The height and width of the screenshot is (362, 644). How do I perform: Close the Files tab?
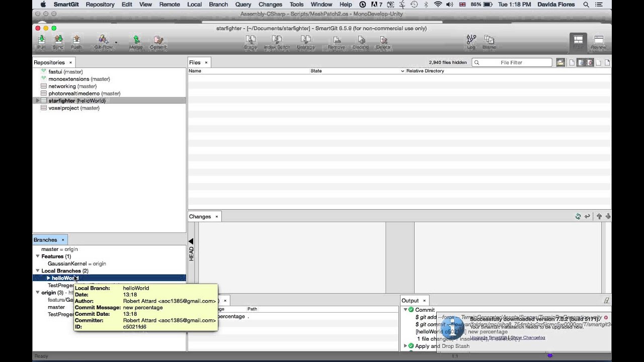(x=206, y=62)
